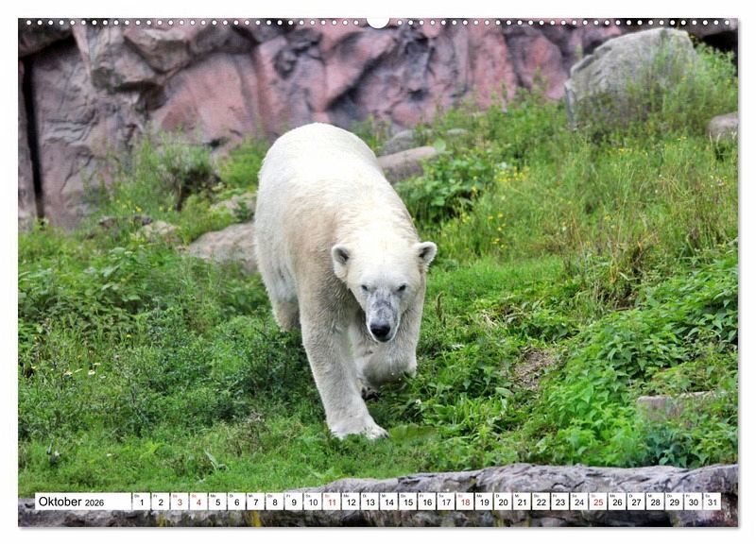Click date 27 calendar cell
The height and width of the screenshot is (545, 756).
click(x=636, y=502)
